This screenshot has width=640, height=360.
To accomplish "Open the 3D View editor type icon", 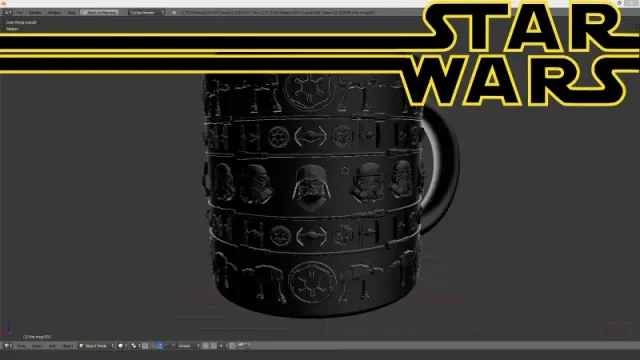I will (7, 346).
